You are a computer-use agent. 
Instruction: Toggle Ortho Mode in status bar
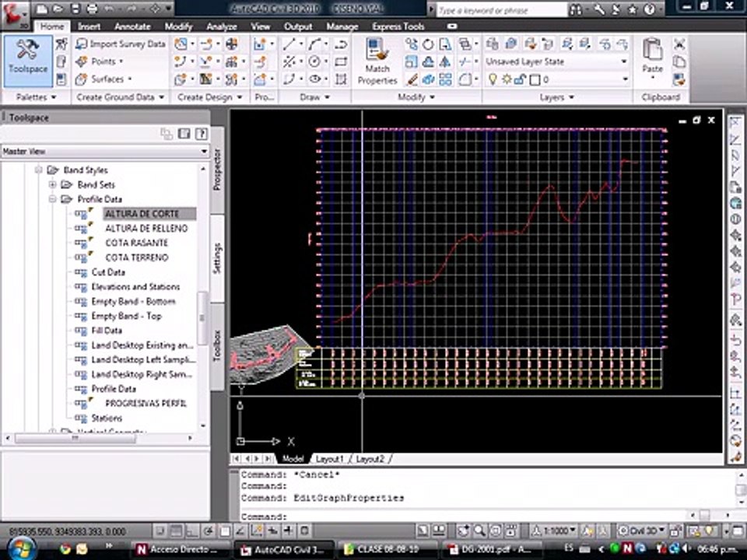(192, 530)
